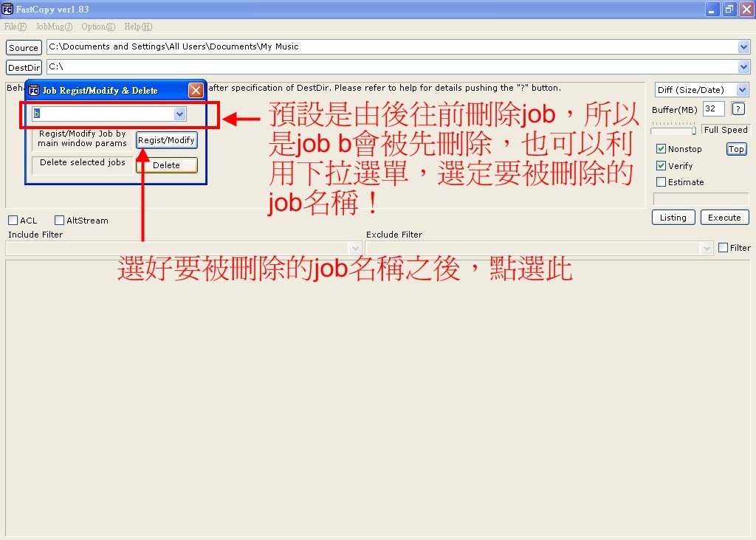Click the Include Filter label
Image resolution: width=756 pixels, height=540 pixels.
[35, 235]
